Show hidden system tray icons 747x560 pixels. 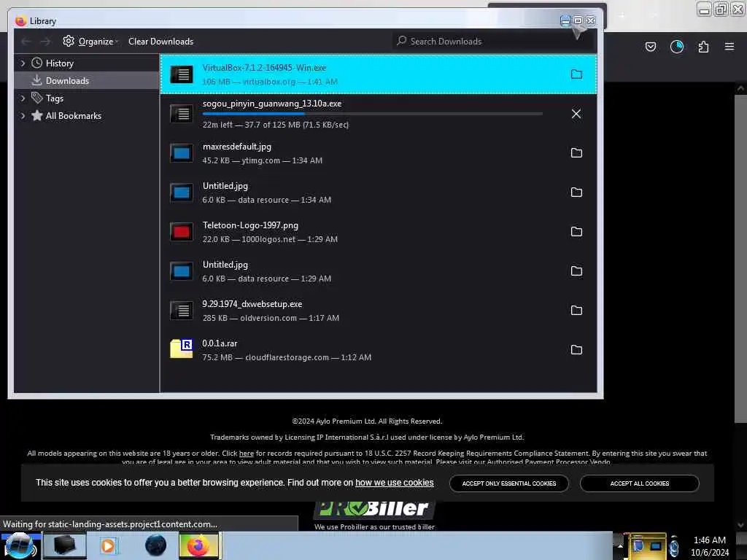pos(620,545)
